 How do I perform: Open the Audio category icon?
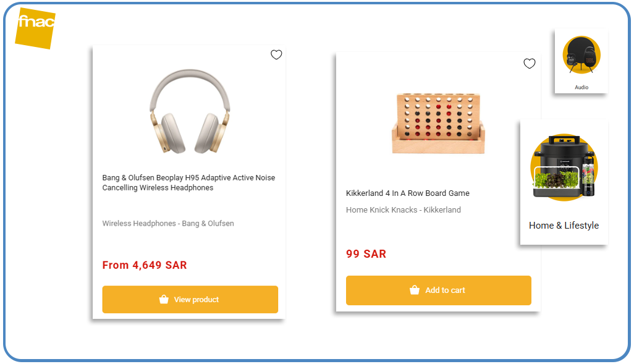[x=581, y=54]
